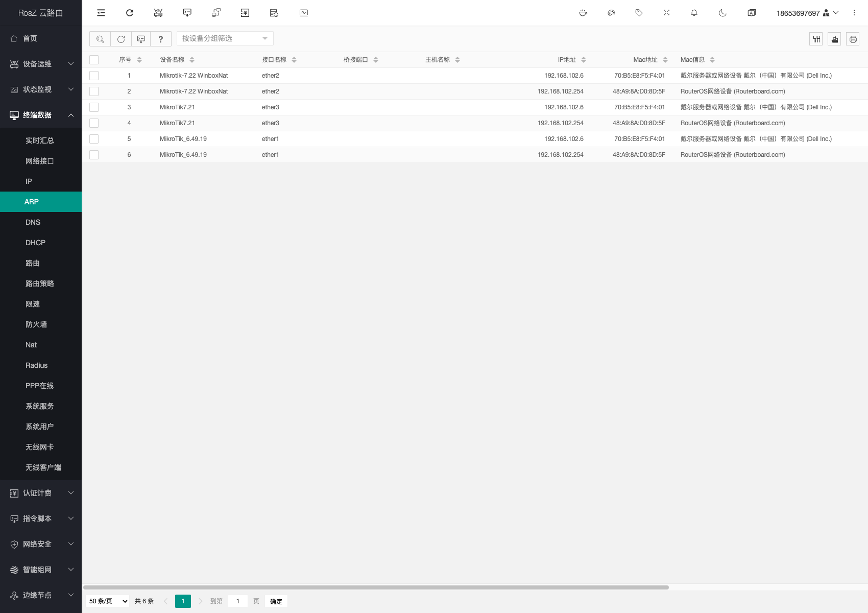Click the print icon above the table
This screenshot has height=613, width=868.
[x=853, y=39]
